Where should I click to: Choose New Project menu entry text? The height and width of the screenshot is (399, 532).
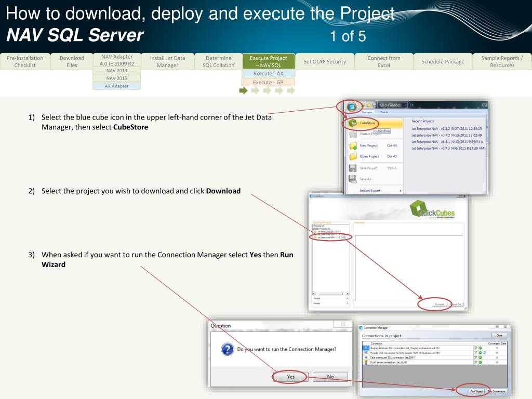tap(369, 145)
